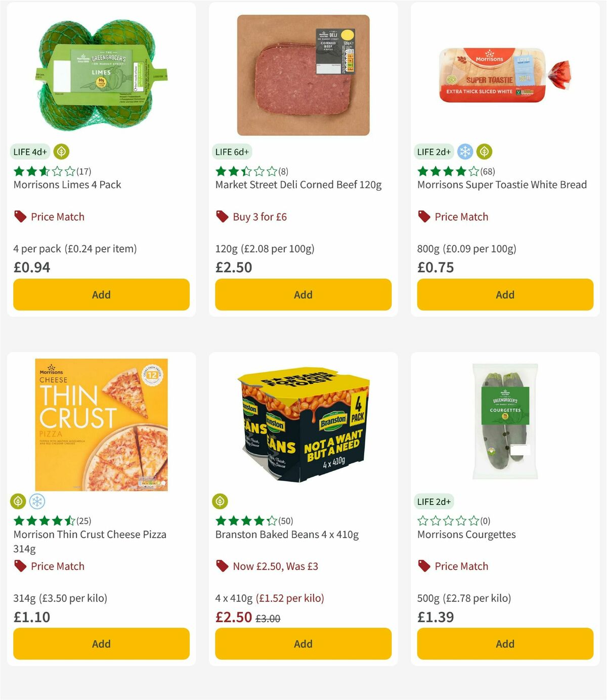Image resolution: width=607 pixels, height=700 pixels.
Task: Select the Market Street Deli Corned Beef title
Action: pyautogui.click(x=298, y=185)
